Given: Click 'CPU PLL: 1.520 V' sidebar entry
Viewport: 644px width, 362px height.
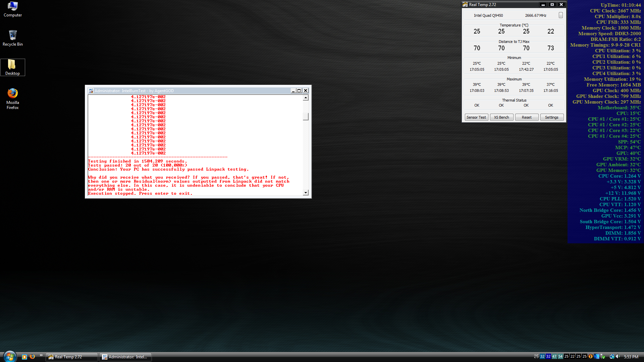Looking at the screenshot, I should [620, 199].
